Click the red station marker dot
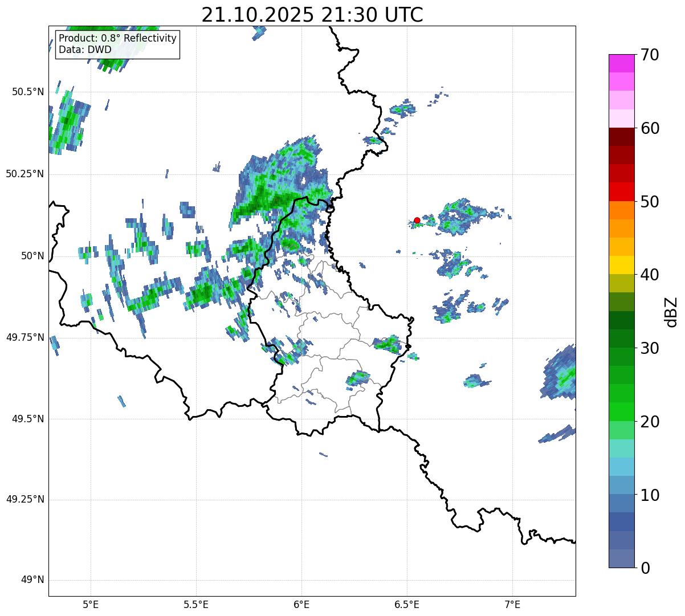 click(x=417, y=220)
